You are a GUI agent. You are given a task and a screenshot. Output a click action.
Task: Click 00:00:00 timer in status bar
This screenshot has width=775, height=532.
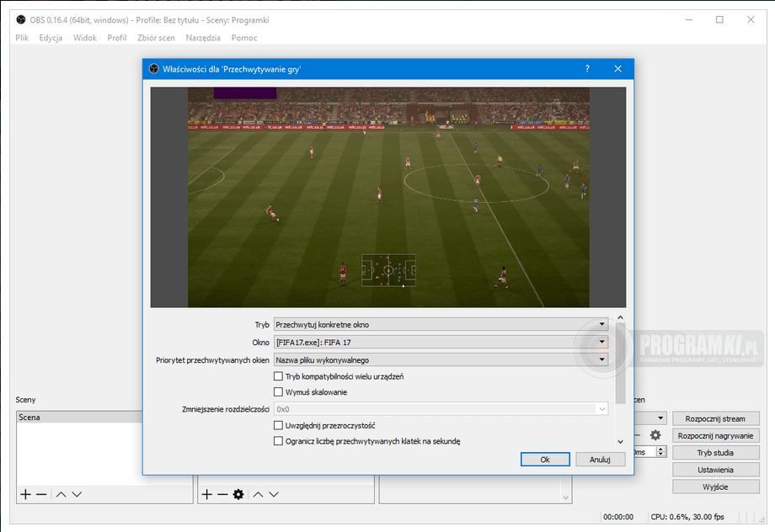(x=618, y=517)
